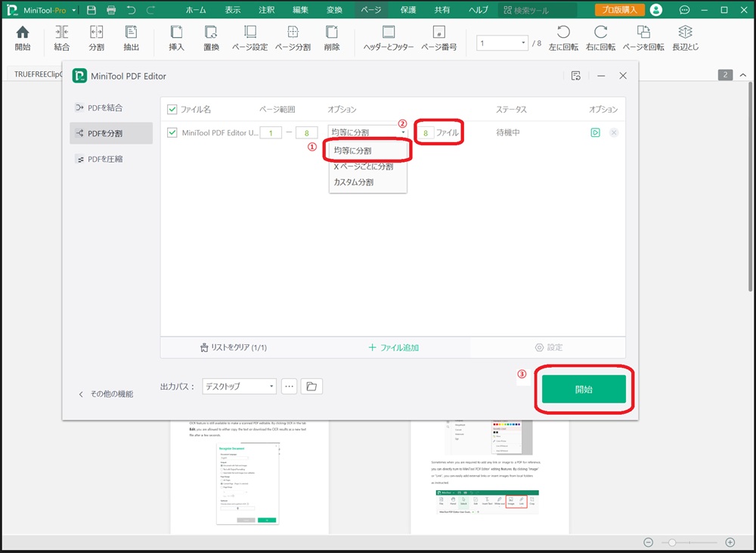This screenshot has width=756, height=553.
Task: Open the 編集 ribbon tab
Action: (300, 10)
